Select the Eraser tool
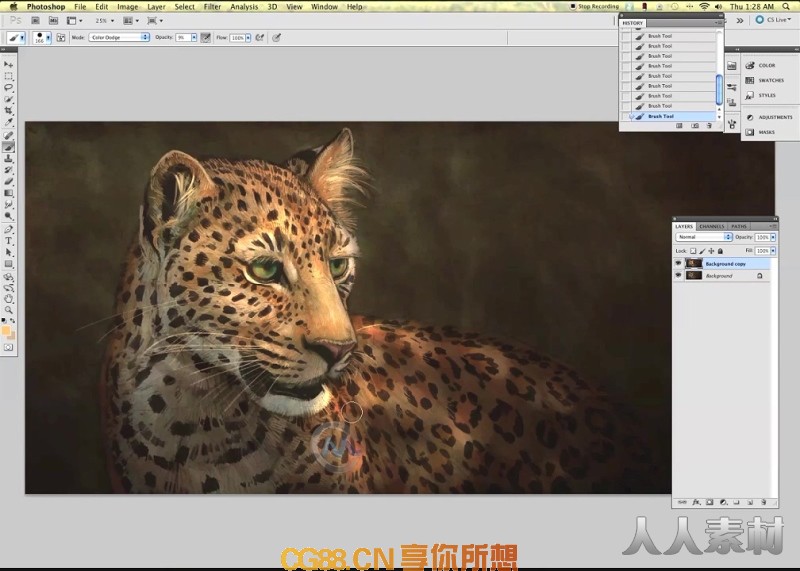The height and width of the screenshot is (571, 800). coord(8,182)
